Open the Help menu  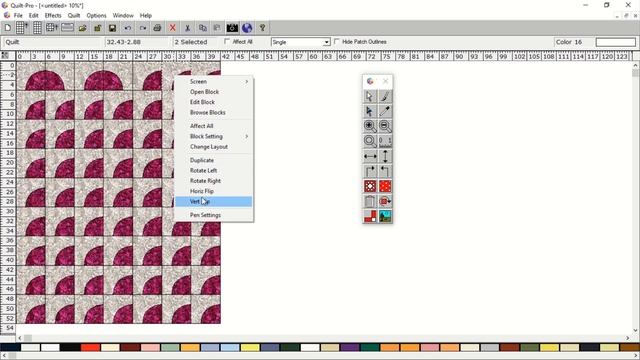tap(146, 16)
